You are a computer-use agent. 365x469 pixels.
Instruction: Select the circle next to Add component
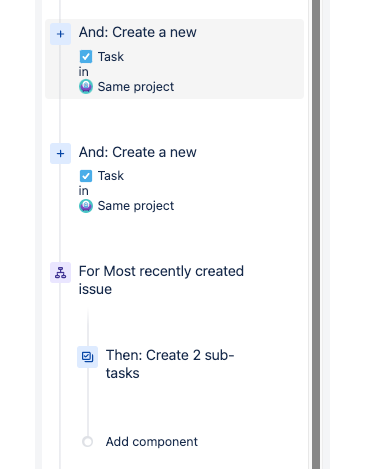87,441
